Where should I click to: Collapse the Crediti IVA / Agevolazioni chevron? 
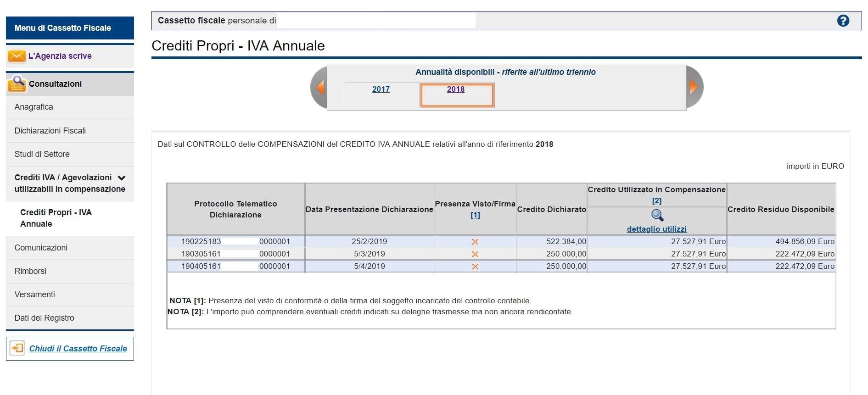[x=122, y=178]
